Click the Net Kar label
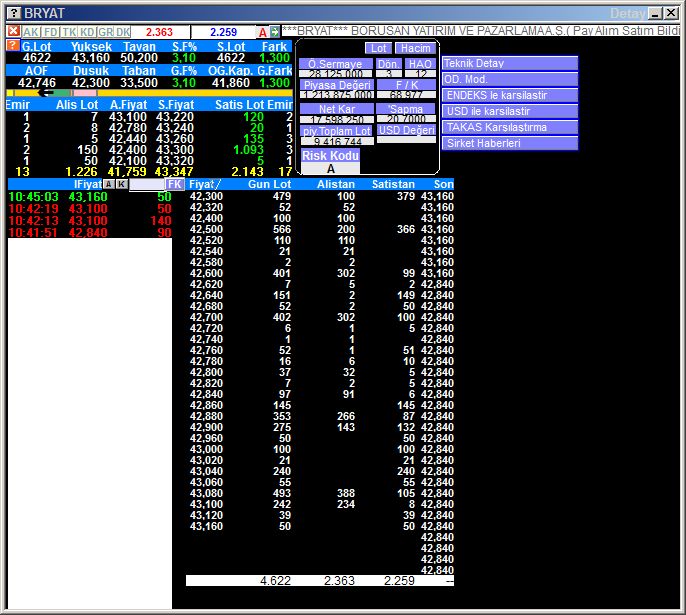Screen dimensions: 686x615 337,109
